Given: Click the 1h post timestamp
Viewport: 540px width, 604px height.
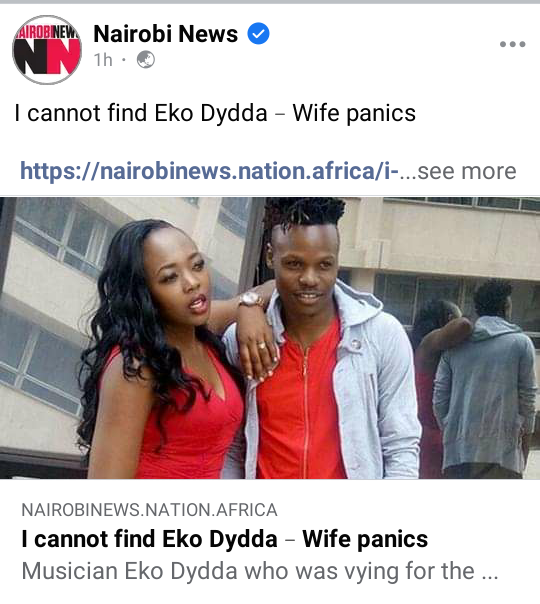Looking at the screenshot, I should tap(103, 60).
